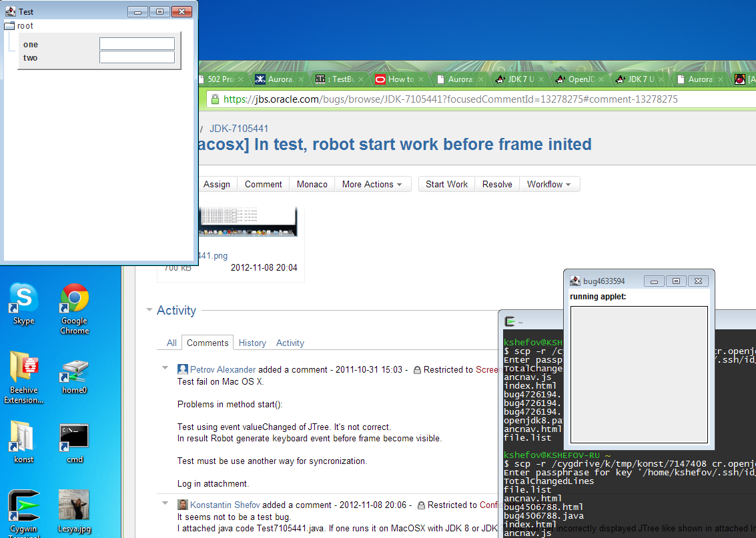Screen dimensions: 756x538
Task: Switch to the History tab
Action: pos(252,343)
